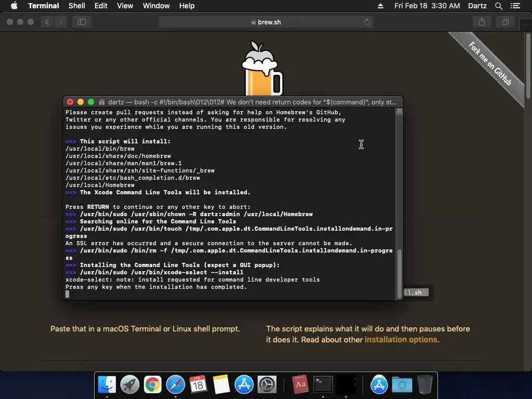Viewport: 532px width, 399px height.
Task: Open the Applications folder in Dock
Action: 379,385
